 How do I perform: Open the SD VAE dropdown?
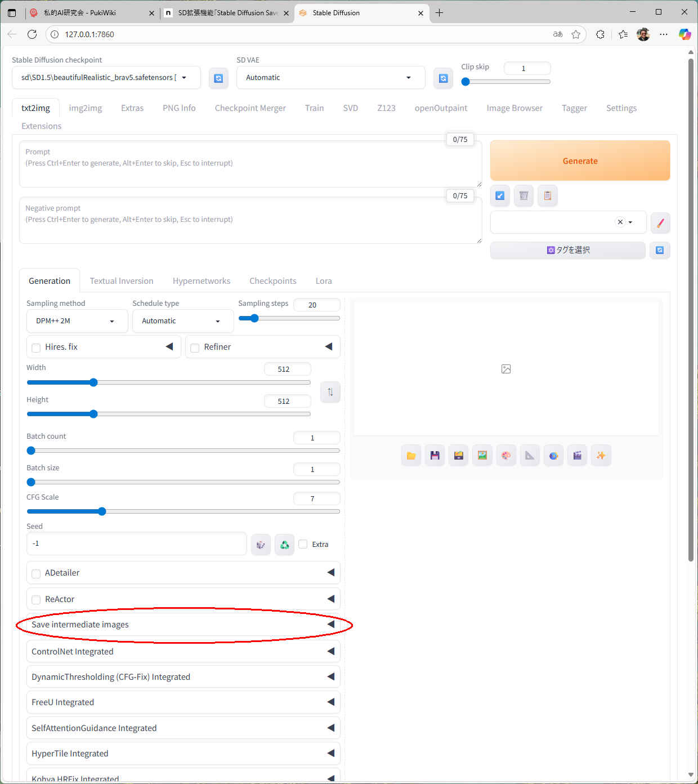coord(330,78)
